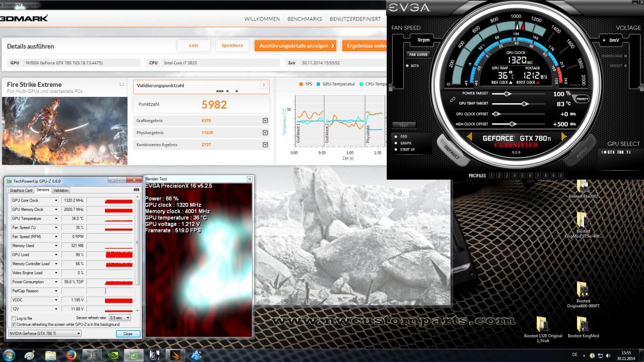The width and height of the screenshot is (644, 362).
Task: Click the GPU-Z screenshot camera icon
Action: click(x=136, y=190)
